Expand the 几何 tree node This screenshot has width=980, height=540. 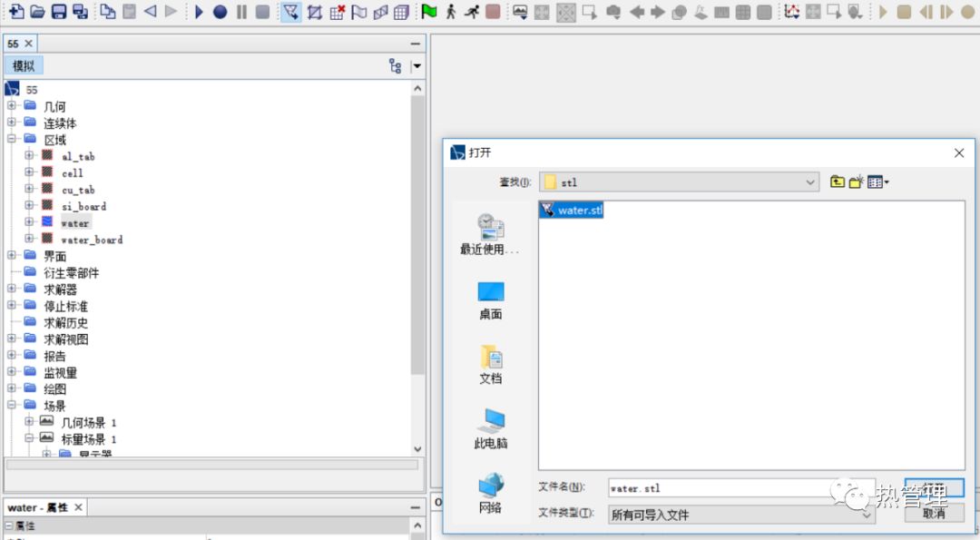(x=11, y=105)
